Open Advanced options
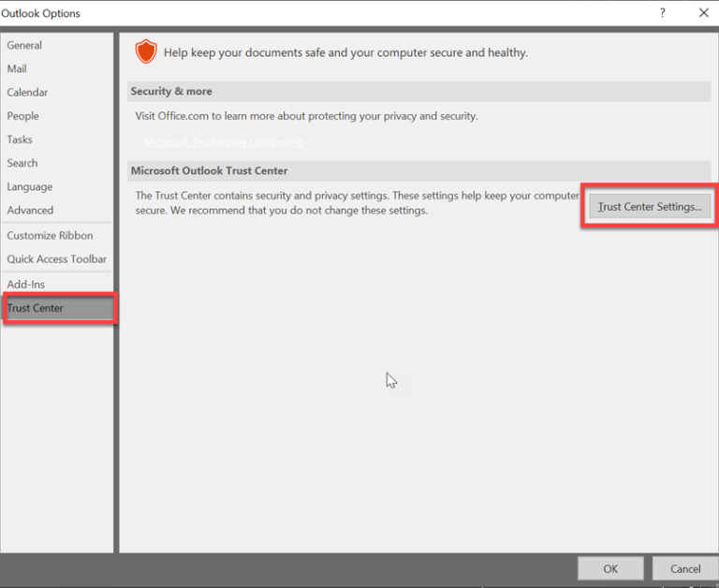The image size is (719, 588). [x=57, y=210]
